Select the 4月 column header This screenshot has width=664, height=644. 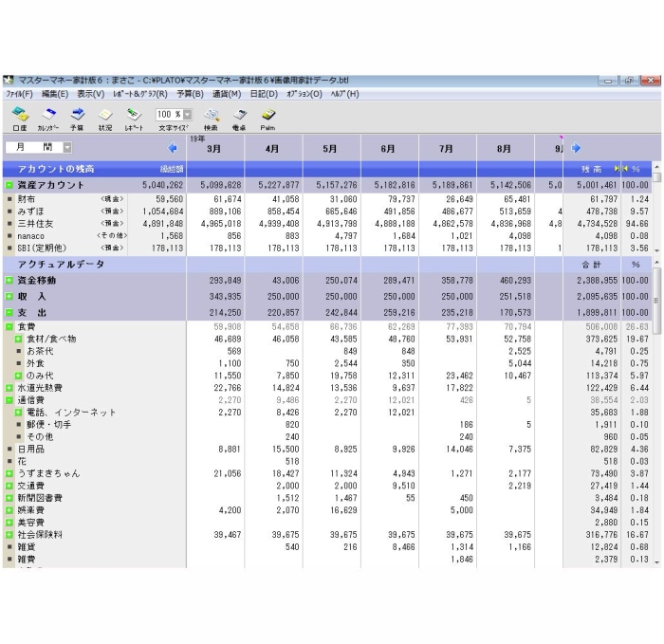[x=273, y=148]
